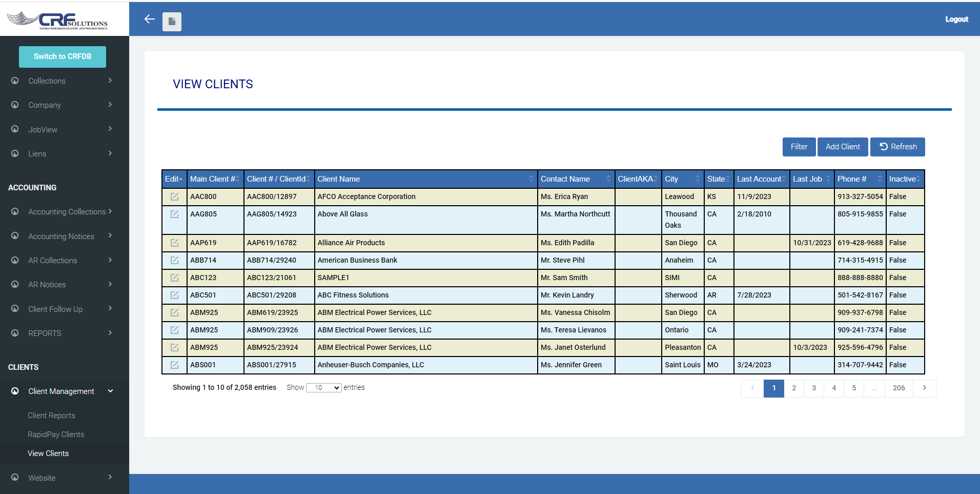Click the Add Client button
980x494 pixels.
(843, 147)
